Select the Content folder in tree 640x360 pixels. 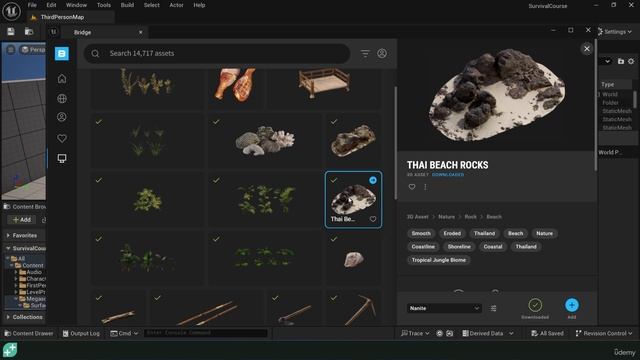pyautogui.click(x=32, y=265)
